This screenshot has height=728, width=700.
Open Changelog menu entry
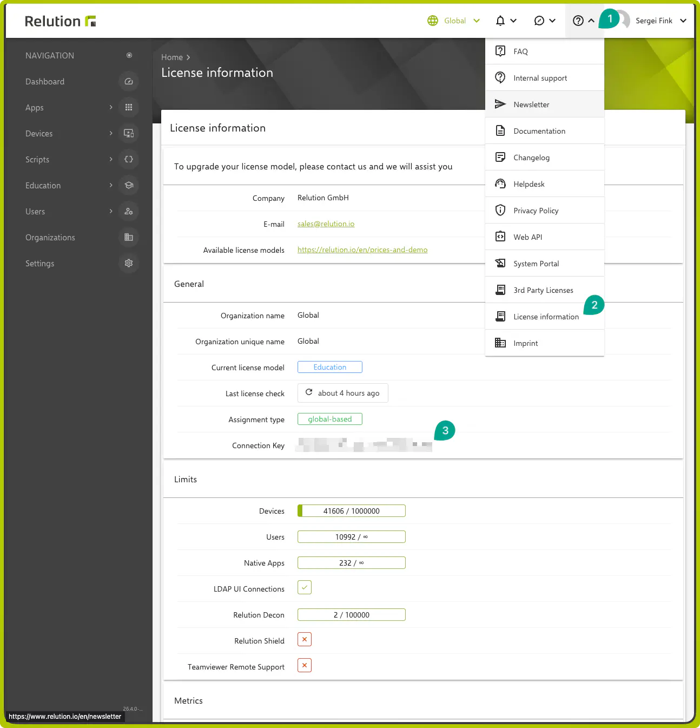545,158
